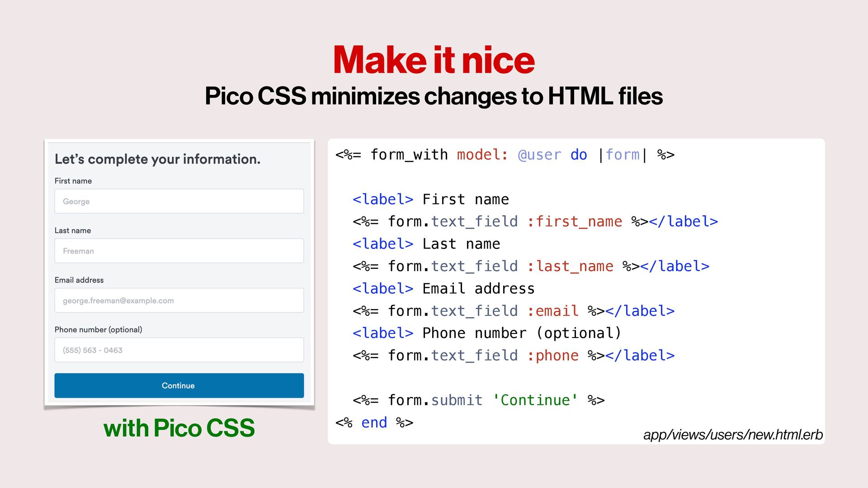Click the Last name form label
The width and height of the screenshot is (868, 488).
pos(73,230)
